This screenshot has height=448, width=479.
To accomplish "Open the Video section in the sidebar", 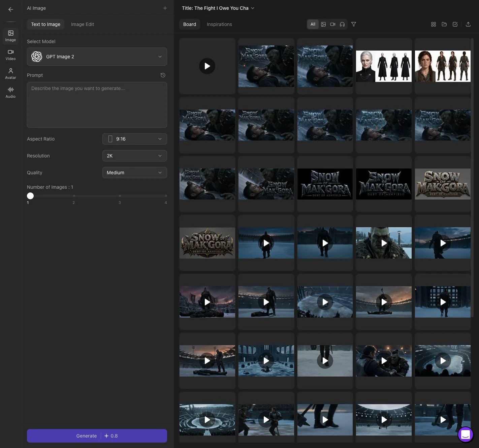I will (x=10, y=55).
